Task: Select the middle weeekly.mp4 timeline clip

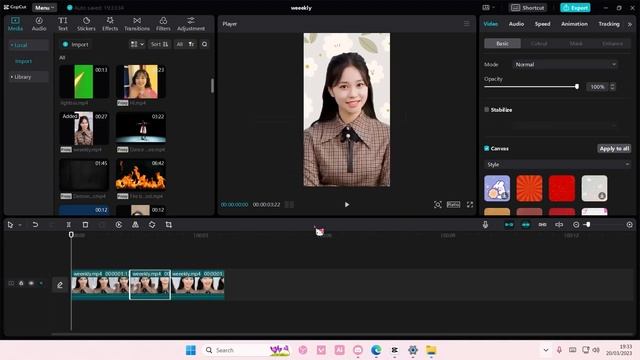Action: [x=150, y=284]
